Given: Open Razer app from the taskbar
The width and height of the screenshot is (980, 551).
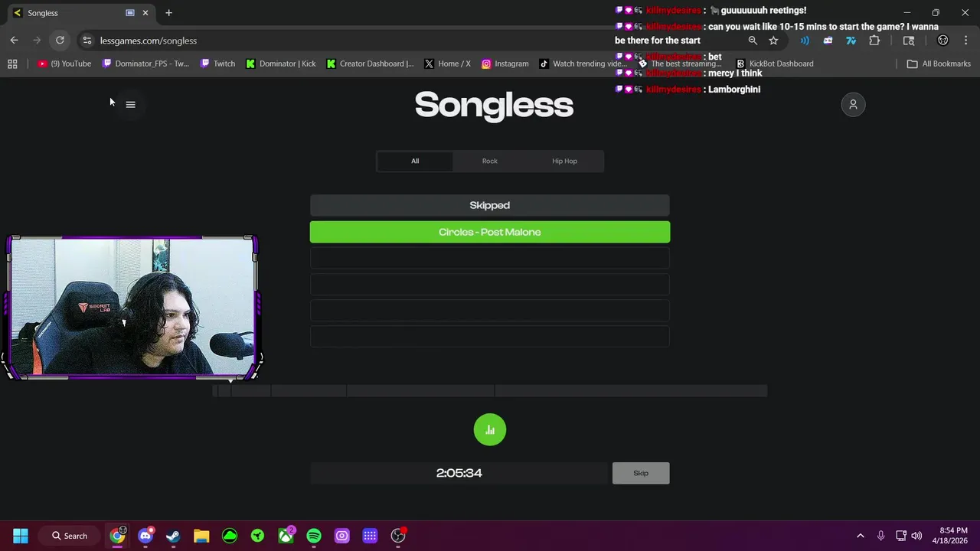Looking at the screenshot, I should tap(258, 536).
